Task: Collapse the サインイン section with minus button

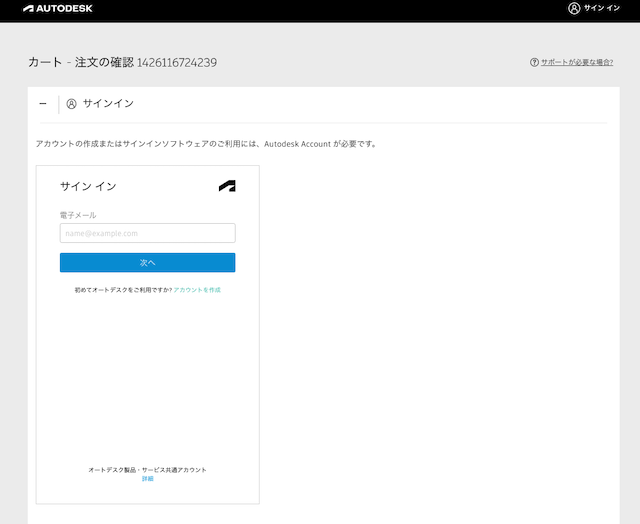Action: coord(43,103)
